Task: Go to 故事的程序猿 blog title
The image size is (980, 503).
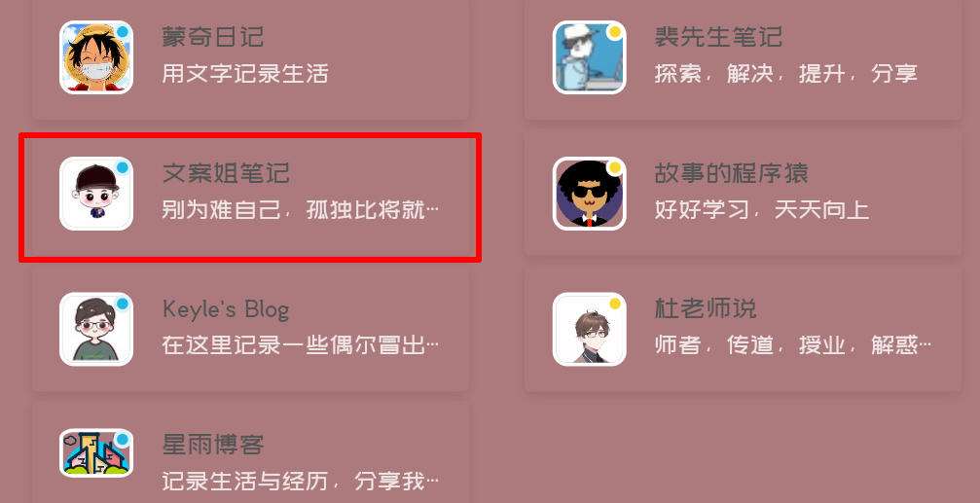Action: 731,173
